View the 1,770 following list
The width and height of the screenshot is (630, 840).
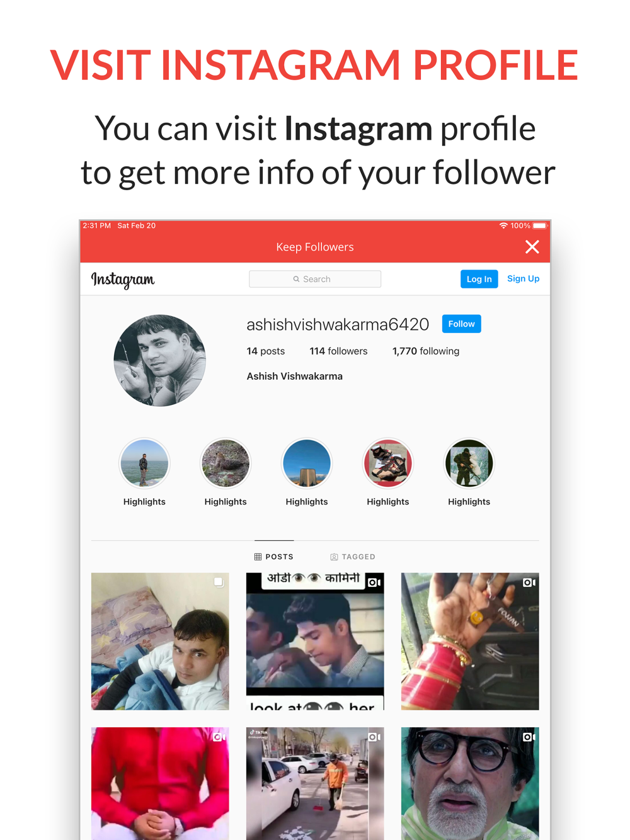click(426, 351)
